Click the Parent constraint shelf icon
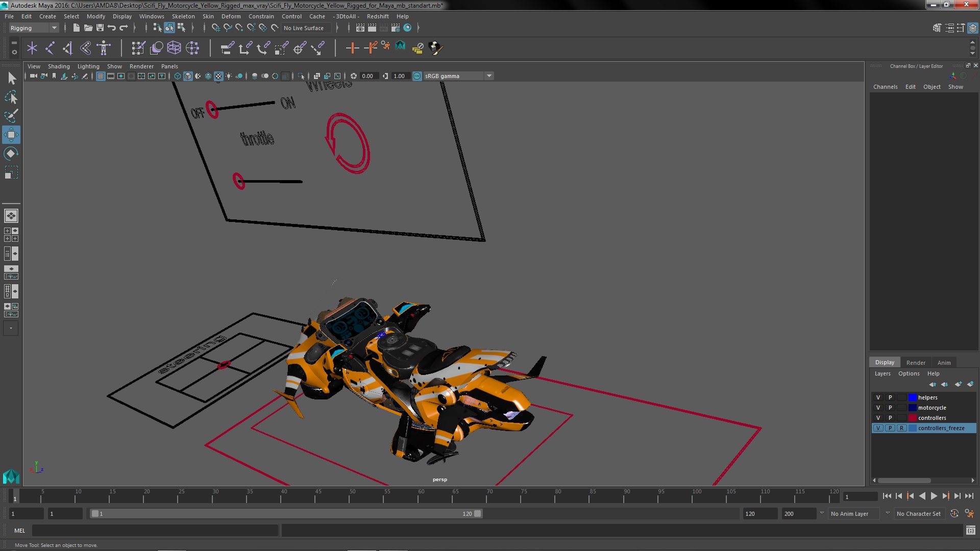The height and width of the screenshot is (551, 980). click(x=228, y=48)
